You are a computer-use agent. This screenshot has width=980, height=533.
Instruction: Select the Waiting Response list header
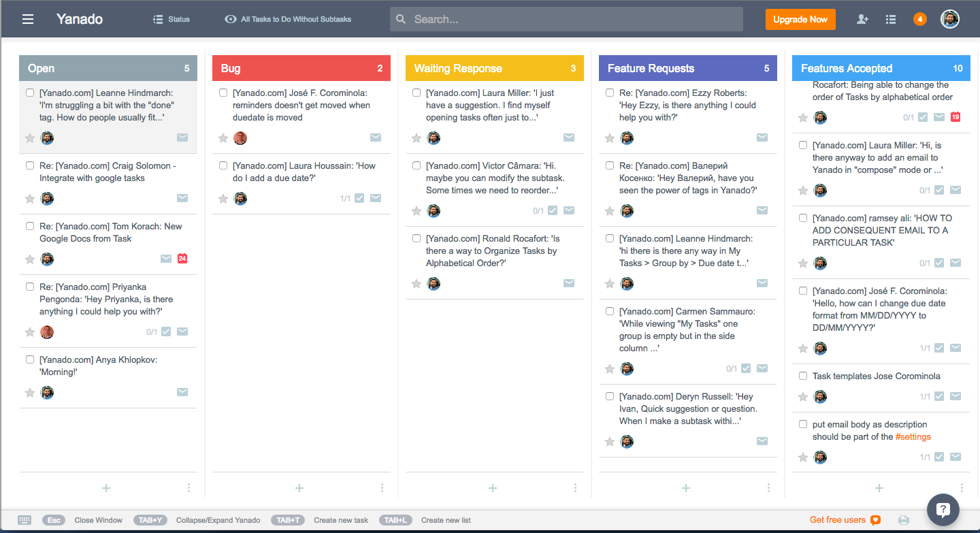pyautogui.click(x=495, y=68)
